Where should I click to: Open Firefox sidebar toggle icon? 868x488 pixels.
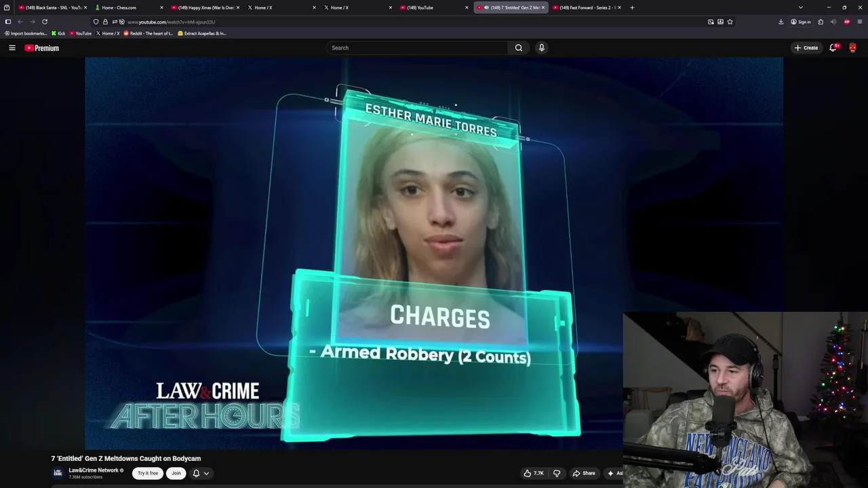pos(8,22)
